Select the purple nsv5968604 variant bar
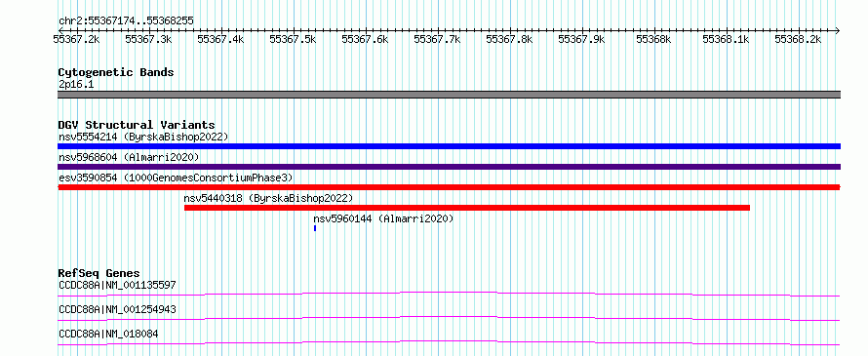Viewport: 868px width, 356px height. tap(449, 167)
